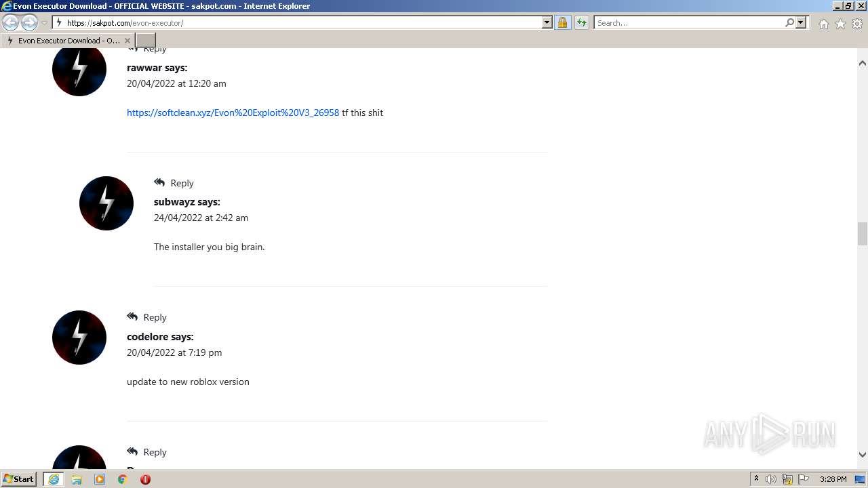Click the Action Center flag icon
Viewport: 868px width, 488px height.
804,479
